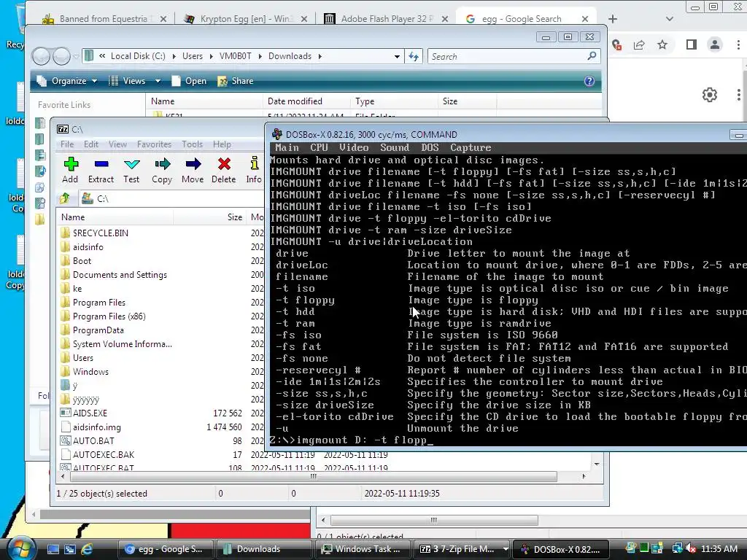Click the Add button in 7-Zip toolbar
Viewport: 747px width, 560px height.
pyautogui.click(x=70, y=170)
